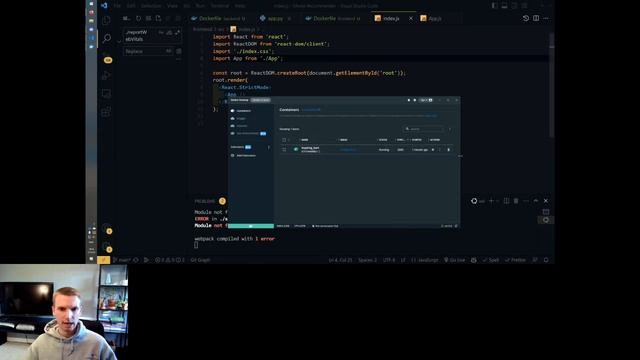
Task: Tick the checkbox for the running container row
Action: tap(284, 150)
